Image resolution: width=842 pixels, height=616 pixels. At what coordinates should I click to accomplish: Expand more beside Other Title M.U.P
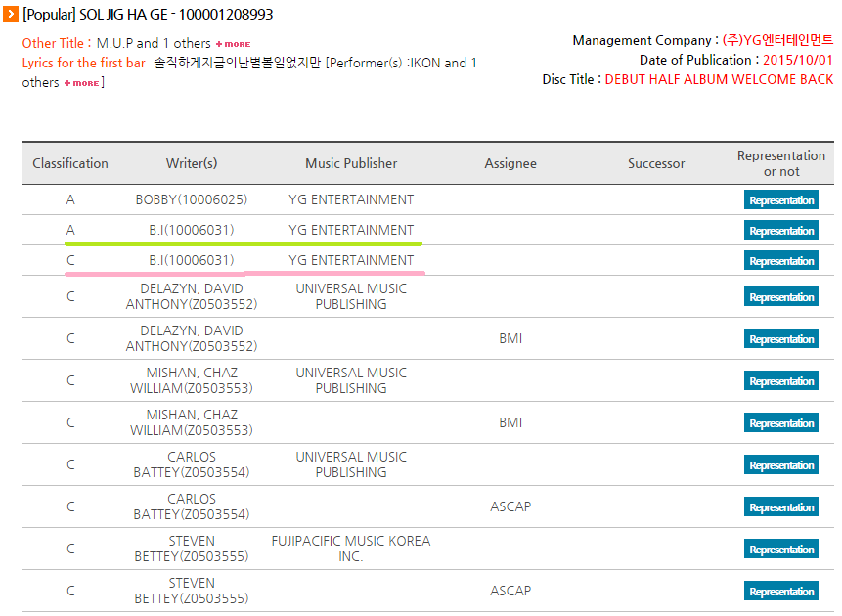pyautogui.click(x=233, y=44)
